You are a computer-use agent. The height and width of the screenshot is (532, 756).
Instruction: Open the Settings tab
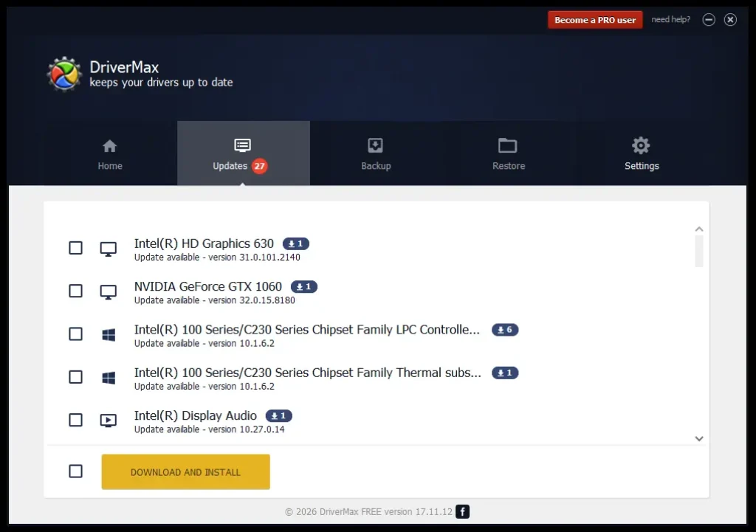(x=642, y=154)
